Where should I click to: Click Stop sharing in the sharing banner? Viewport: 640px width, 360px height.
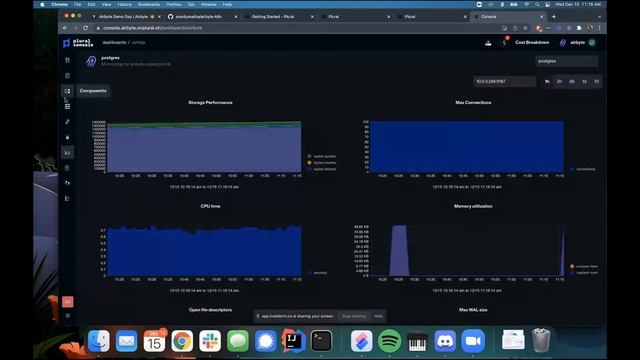coord(354,316)
